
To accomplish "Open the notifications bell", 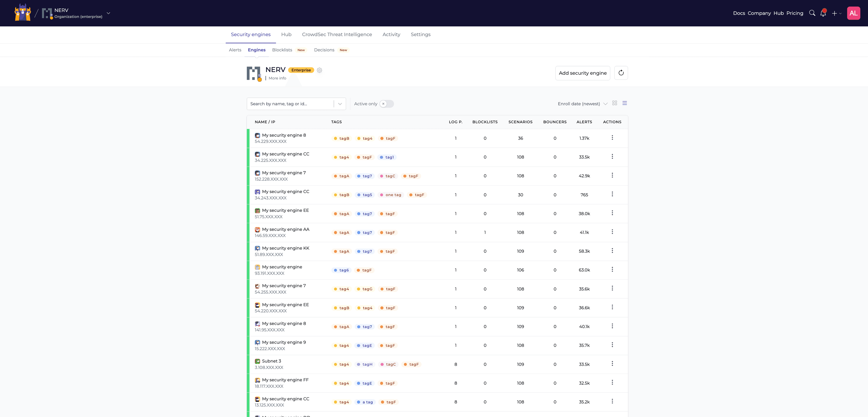I will (823, 13).
